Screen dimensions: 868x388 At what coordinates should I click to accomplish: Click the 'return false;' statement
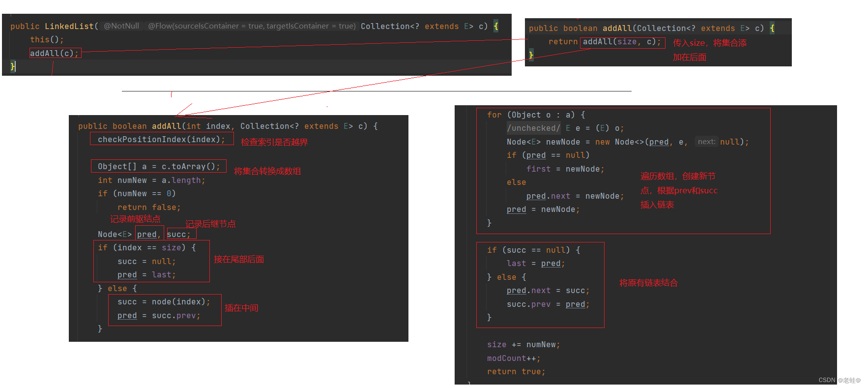[x=149, y=207]
